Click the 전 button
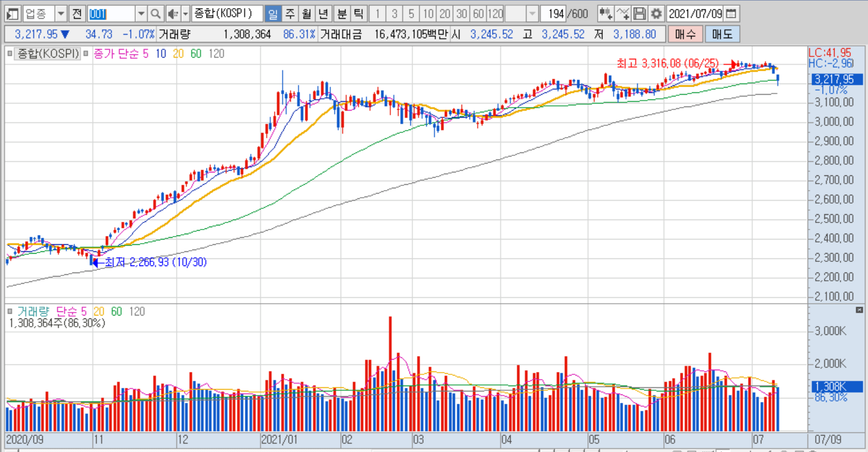This screenshot has width=868, height=452. pyautogui.click(x=78, y=14)
